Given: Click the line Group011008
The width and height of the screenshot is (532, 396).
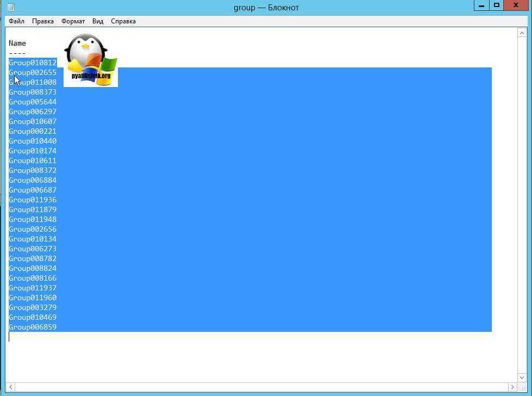Looking at the screenshot, I should [x=33, y=82].
